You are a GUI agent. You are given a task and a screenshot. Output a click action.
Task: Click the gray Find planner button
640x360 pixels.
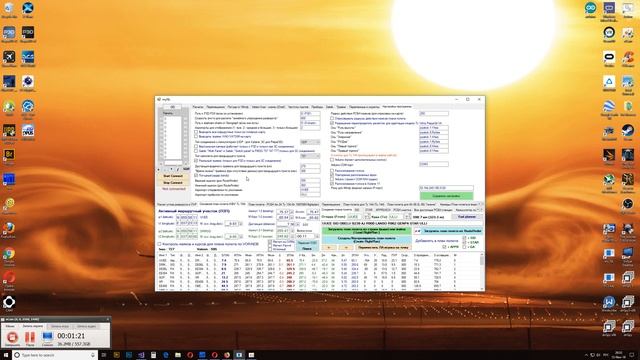coord(467,216)
